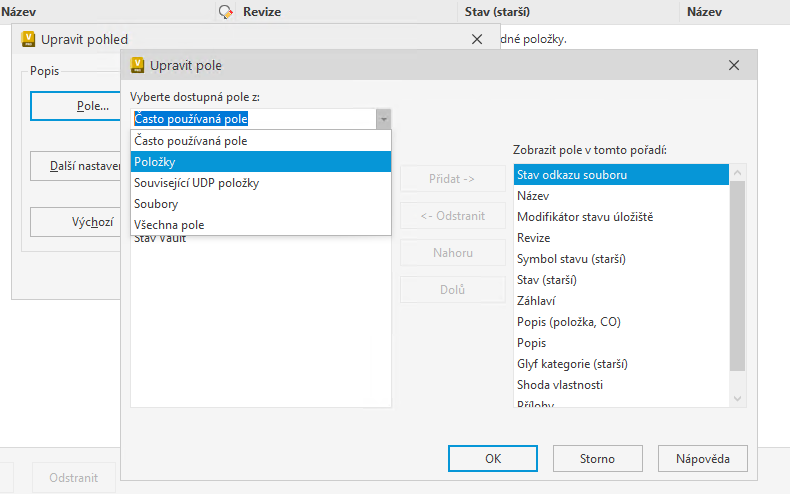Select Položky from the dropdown list
The width and height of the screenshot is (790, 494).
click(260, 162)
